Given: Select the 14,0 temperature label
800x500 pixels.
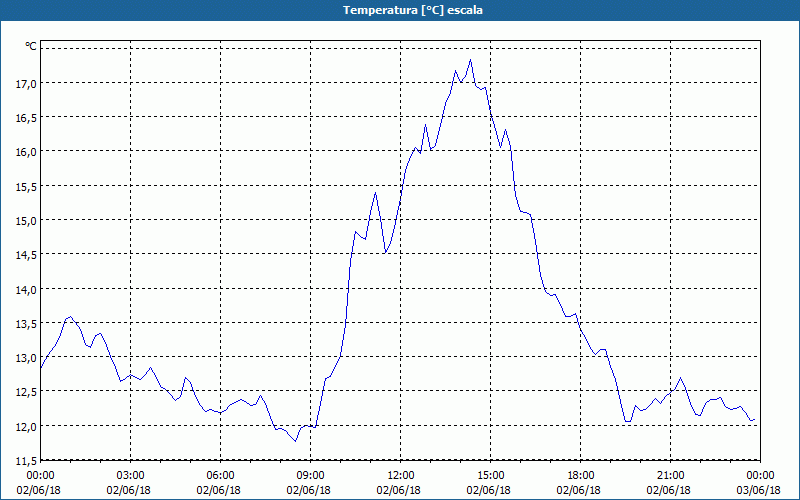Looking at the screenshot, I should tap(27, 289).
